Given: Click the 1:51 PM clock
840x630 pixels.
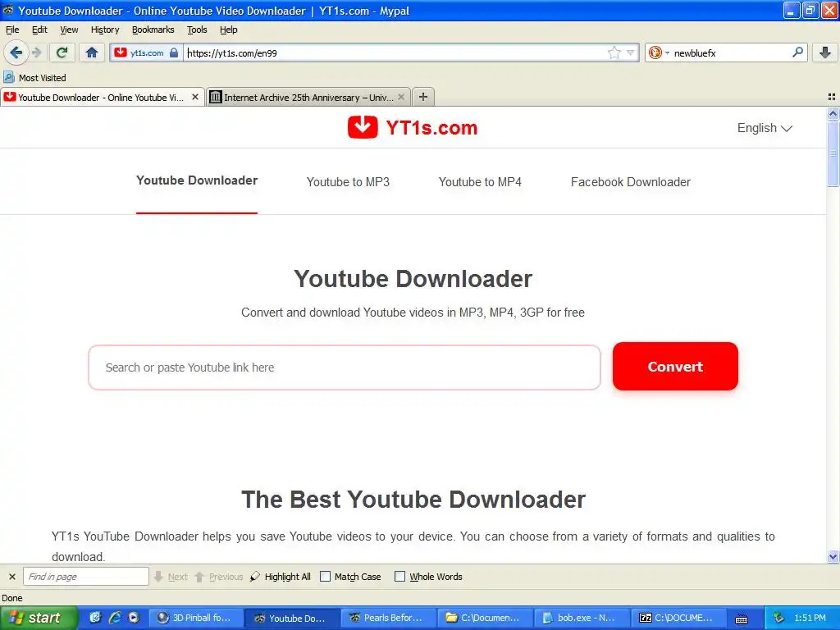Looking at the screenshot, I should pyautogui.click(x=810, y=618).
